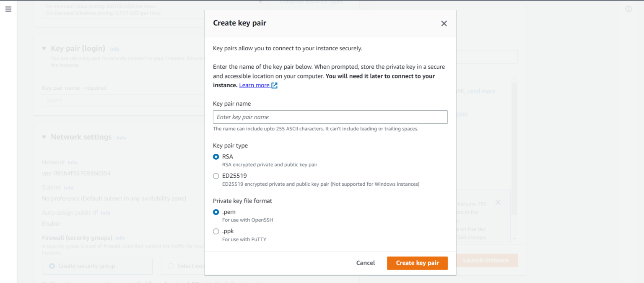This screenshot has height=283, width=644.
Task: Cancel the Create key pair dialog
Action: tap(365, 263)
